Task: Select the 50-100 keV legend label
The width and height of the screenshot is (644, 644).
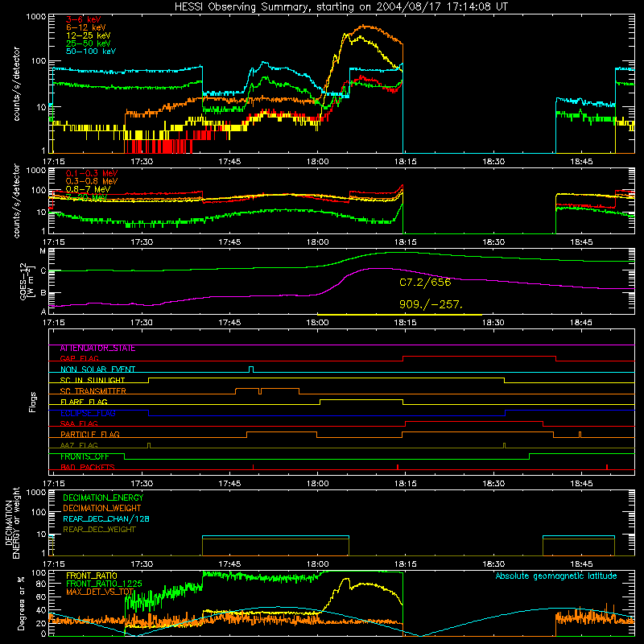Action: pos(91,52)
